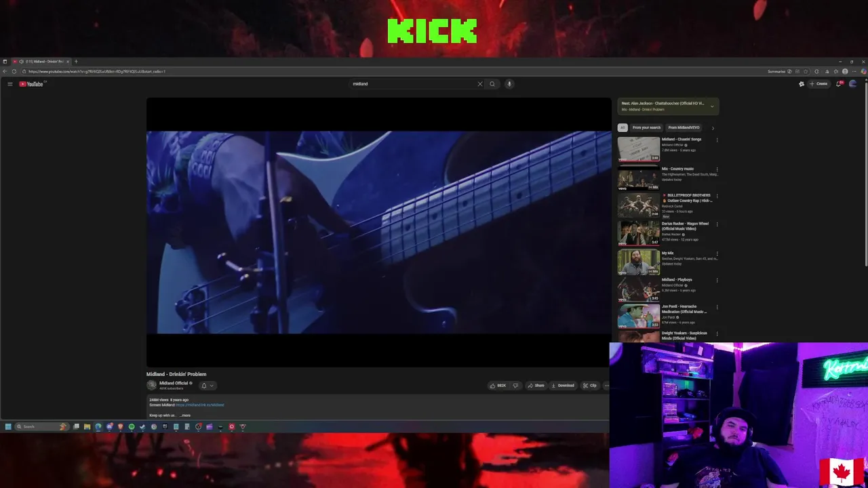The height and width of the screenshot is (488, 868).
Task: Start voice search with the microphone
Action: (509, 84)
